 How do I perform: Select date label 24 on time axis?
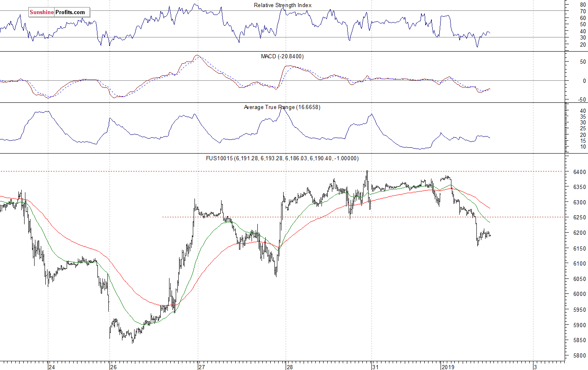52,367
